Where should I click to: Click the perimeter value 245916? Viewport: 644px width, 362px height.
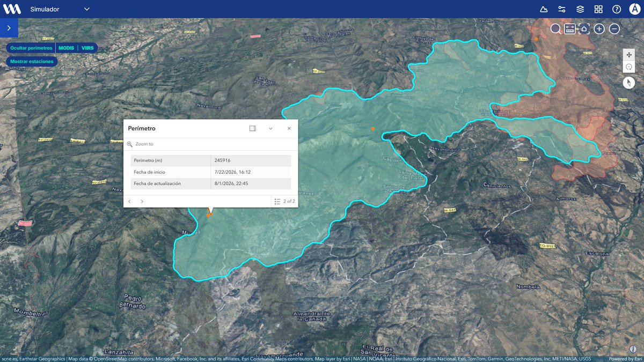(x=222, y=160)
